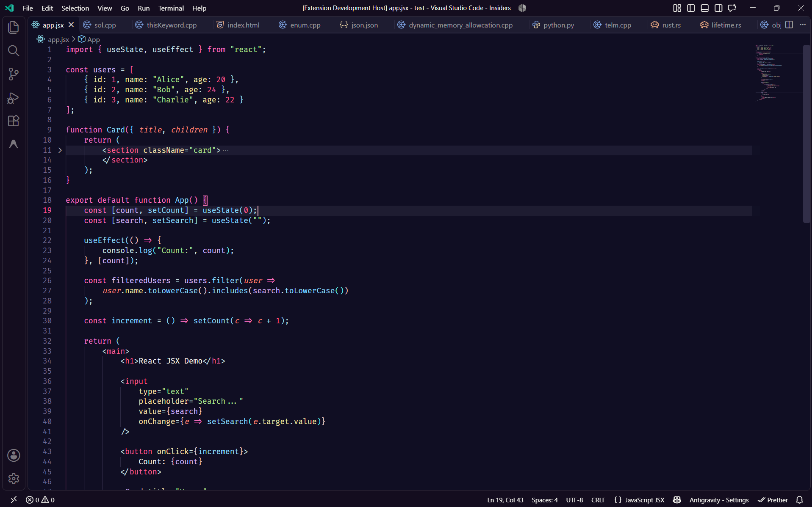Open Run and Debug view
This screenshot has height=507, width=812.
coord(14,98)
